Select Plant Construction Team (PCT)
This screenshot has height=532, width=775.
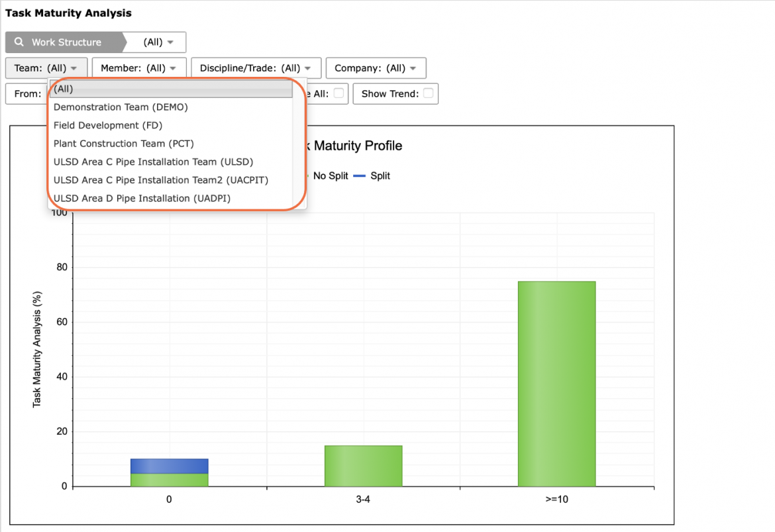[124, 143]
